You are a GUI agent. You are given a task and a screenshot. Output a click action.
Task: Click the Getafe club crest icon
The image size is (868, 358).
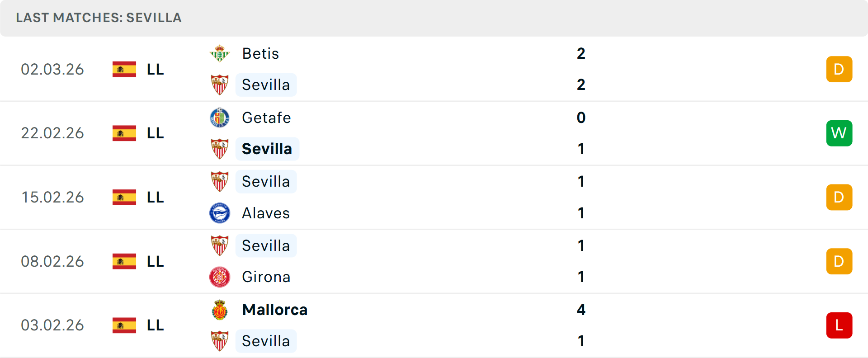coord(220,118)
